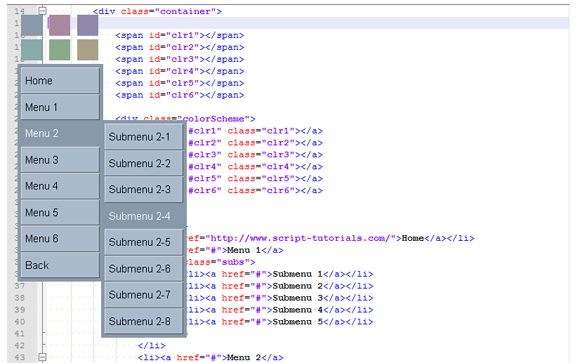580x363 pixels.
Task: Click the Submenu 3 list item code
Action: (280, 298)
